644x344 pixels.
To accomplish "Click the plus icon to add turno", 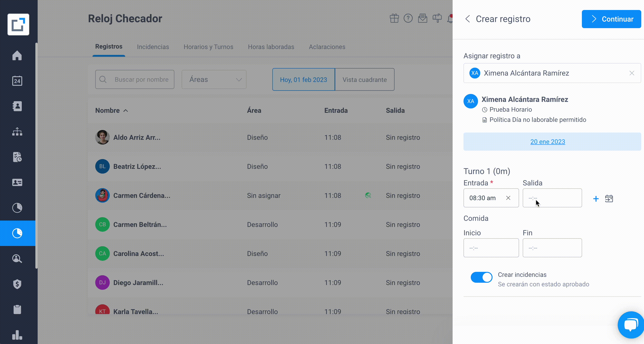I will click(x=596, y=199).
